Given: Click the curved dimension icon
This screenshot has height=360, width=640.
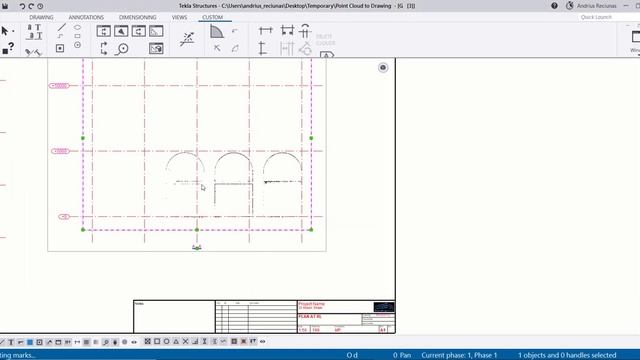Looking at the screenshot, I should coord(305,31).
